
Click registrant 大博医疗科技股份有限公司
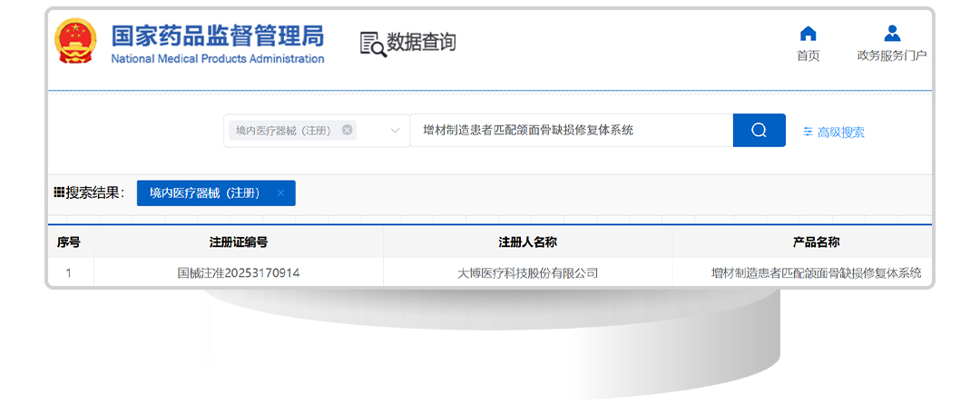527,273
